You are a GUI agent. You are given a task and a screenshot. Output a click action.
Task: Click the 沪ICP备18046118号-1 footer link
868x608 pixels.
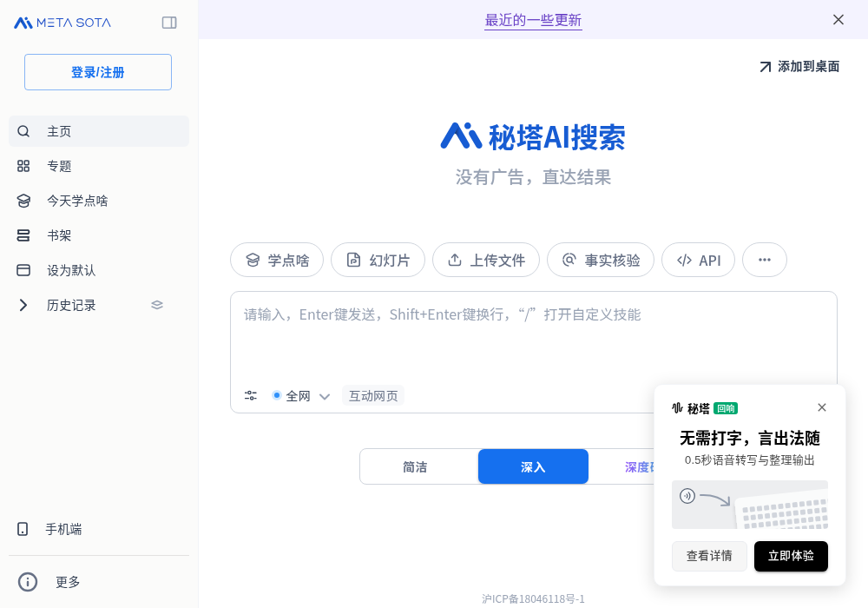pos(533,598)
